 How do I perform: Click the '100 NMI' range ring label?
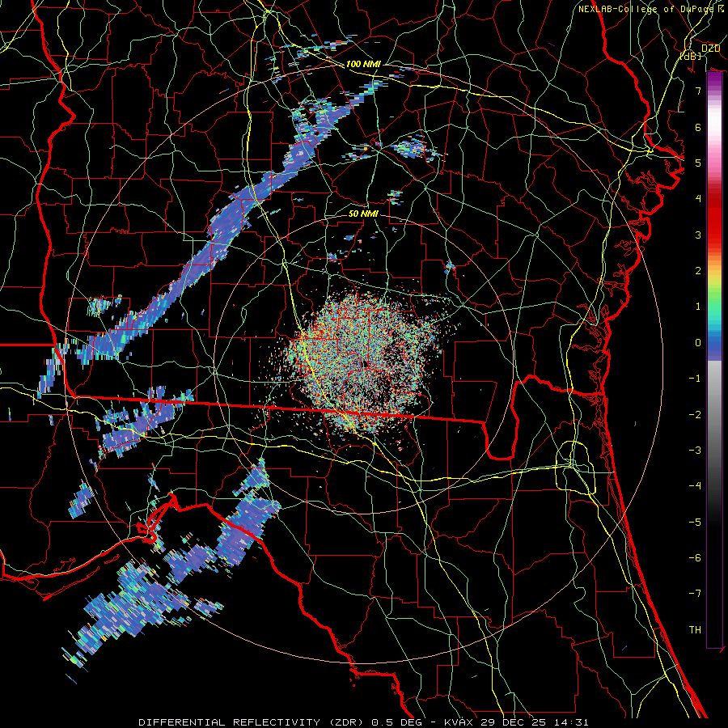click(x=363, y=64)
